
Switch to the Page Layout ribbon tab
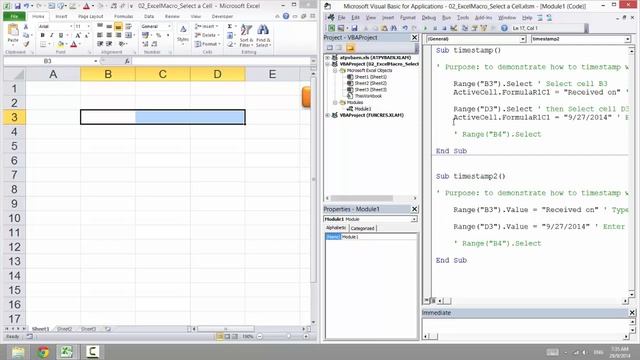[91, 16]
